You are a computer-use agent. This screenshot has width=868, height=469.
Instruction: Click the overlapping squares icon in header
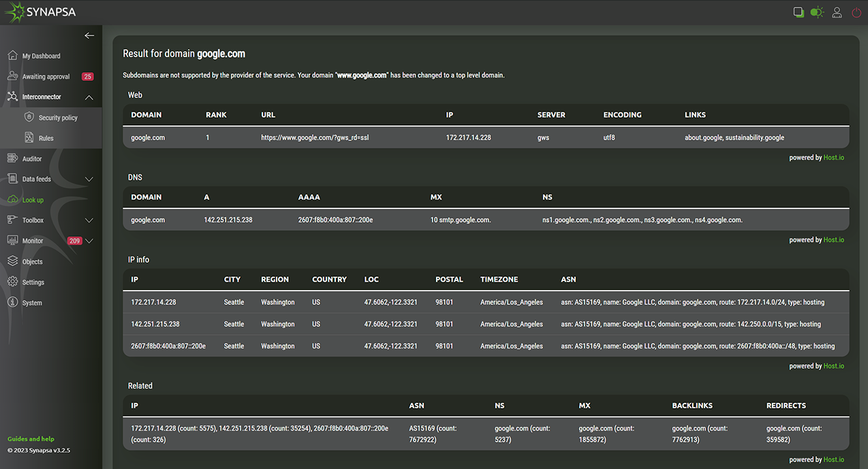coord(799,12)
